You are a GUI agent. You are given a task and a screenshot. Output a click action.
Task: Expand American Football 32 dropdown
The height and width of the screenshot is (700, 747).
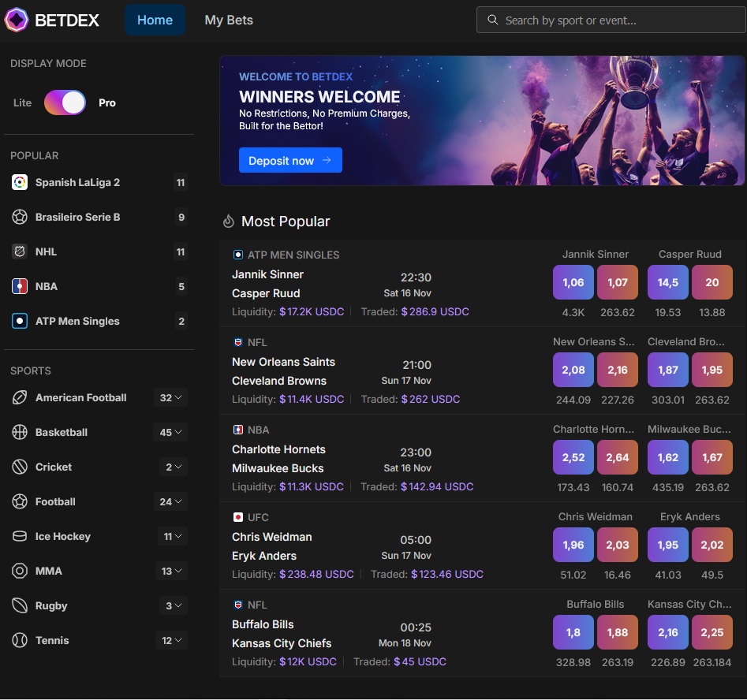[x=170, y=397]
